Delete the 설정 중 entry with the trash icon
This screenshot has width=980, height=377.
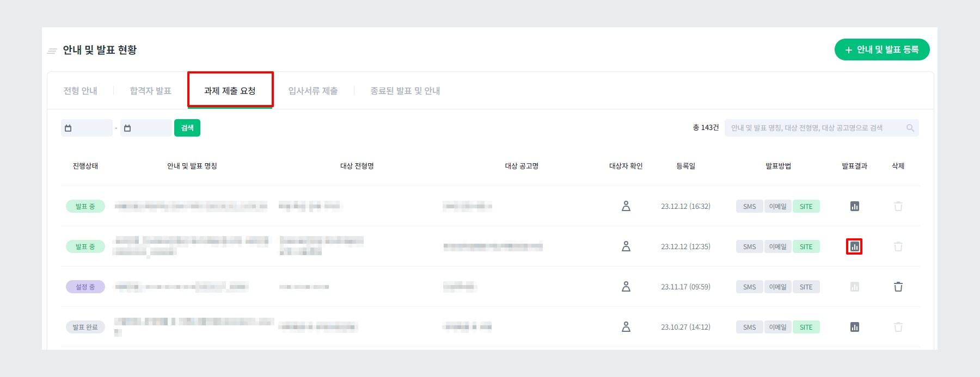897,287
